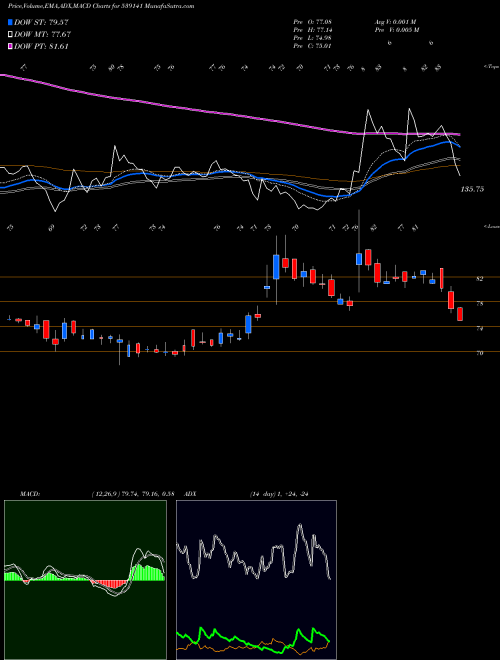Click the blue DOW ST legend swatch
500x660 pixels.
(x=10, y=22)
